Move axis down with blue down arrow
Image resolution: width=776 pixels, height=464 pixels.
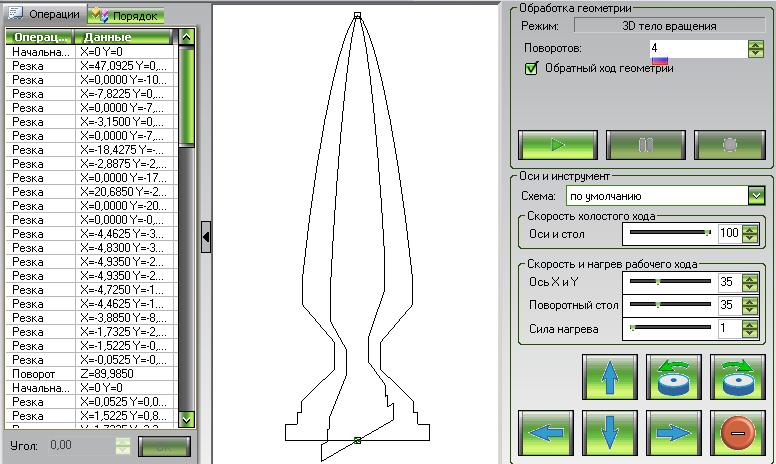[610, 433]
